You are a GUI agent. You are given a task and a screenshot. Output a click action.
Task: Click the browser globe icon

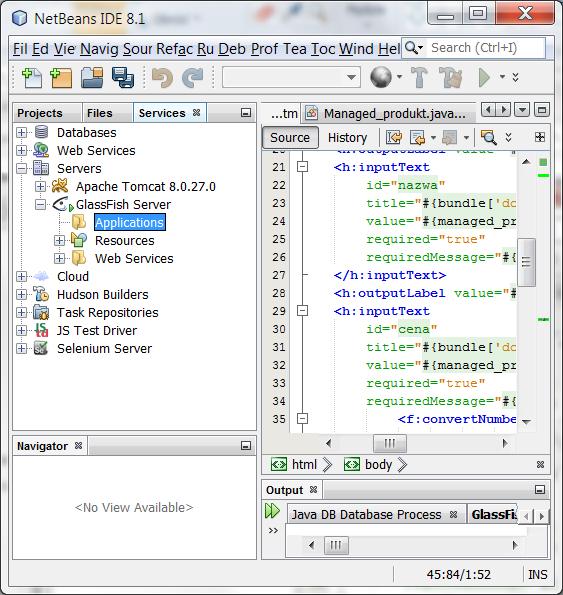pos(381,77)
